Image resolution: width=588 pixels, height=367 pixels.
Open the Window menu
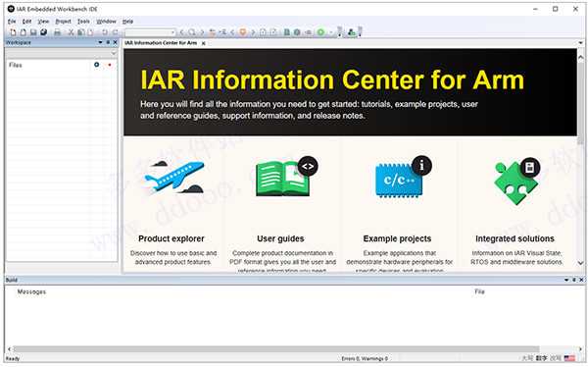click(106, 22)
